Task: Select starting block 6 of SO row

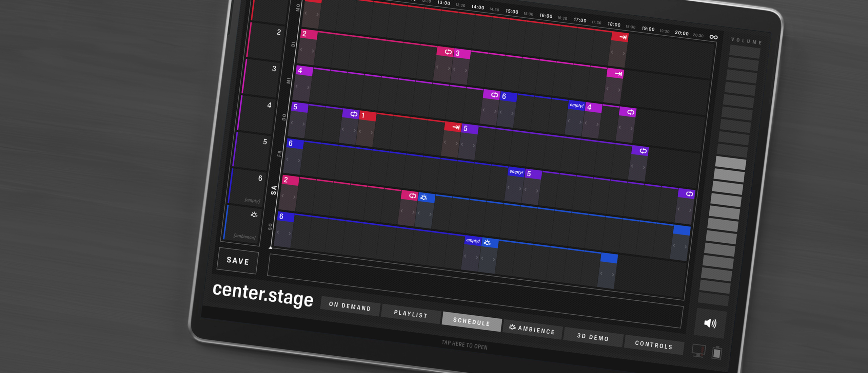Action: tap(286, 217)
